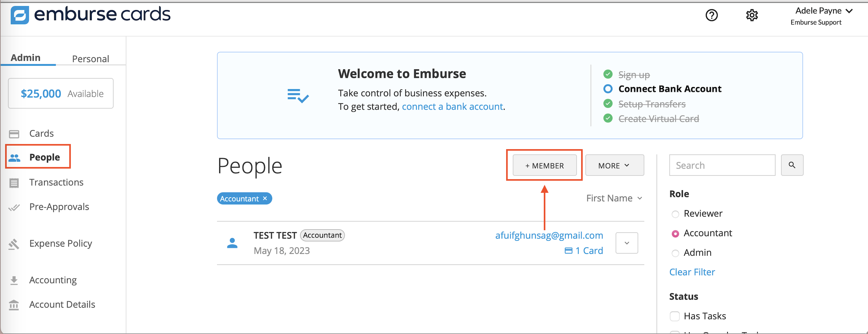Click the Emburse Cards logo
The width and height of the screenshot is (868, 334).
coord(90,15)
